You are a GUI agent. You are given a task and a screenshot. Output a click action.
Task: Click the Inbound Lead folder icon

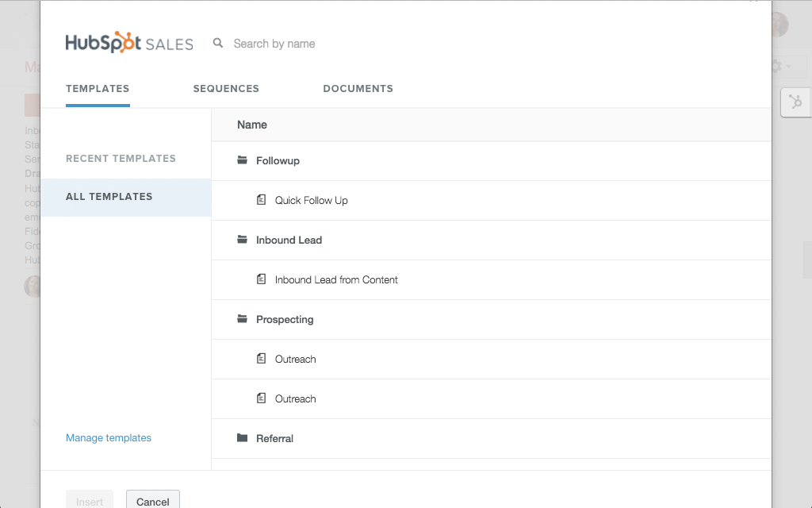point(242,240)
